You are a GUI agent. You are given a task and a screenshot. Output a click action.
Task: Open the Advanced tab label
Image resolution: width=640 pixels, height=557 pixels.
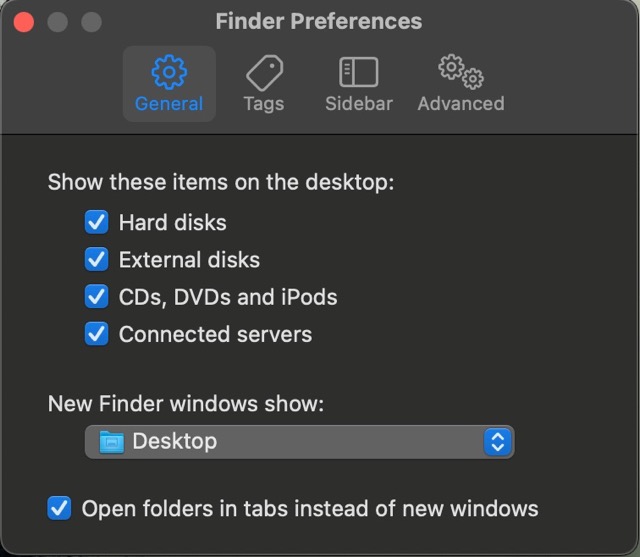tap(460, 104)
